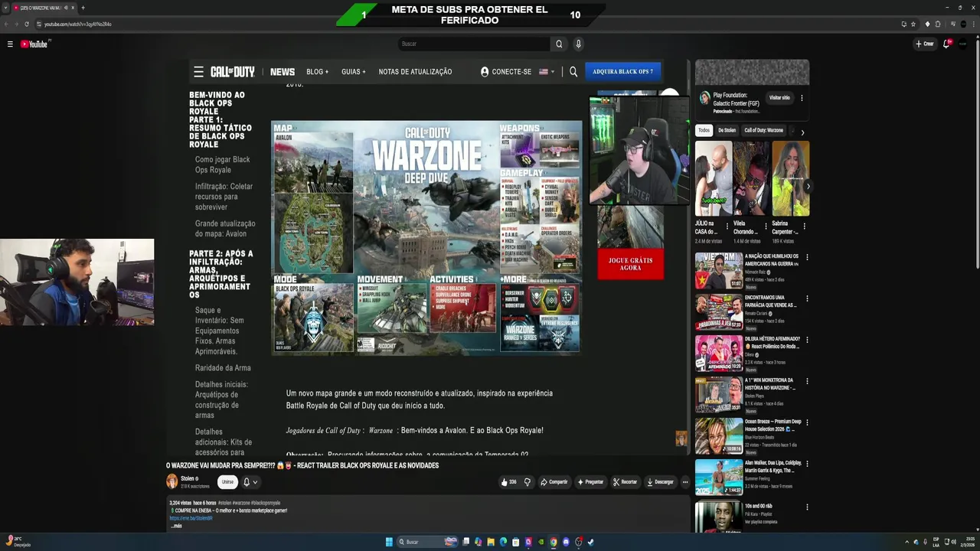Open a new browser tab
Screen dimensions: 980x551
83,8
